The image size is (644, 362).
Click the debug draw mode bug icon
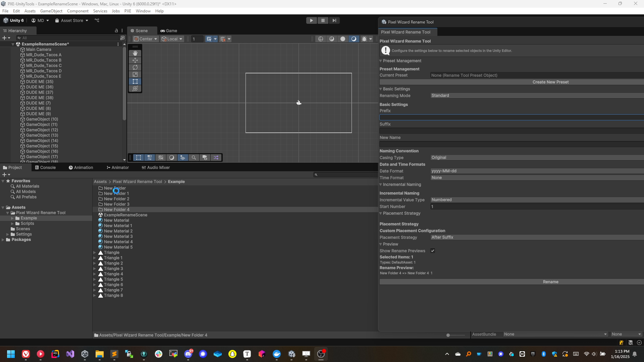(x=364, y=39)
